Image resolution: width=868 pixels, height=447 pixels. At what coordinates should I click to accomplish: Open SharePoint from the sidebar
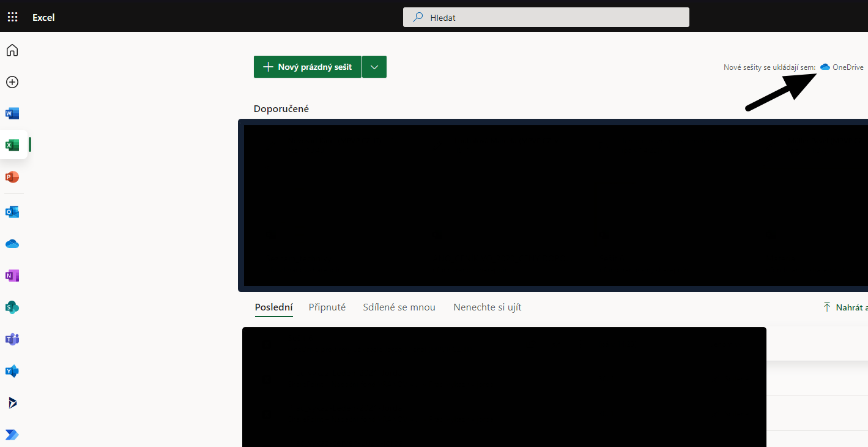coord(12,307)
